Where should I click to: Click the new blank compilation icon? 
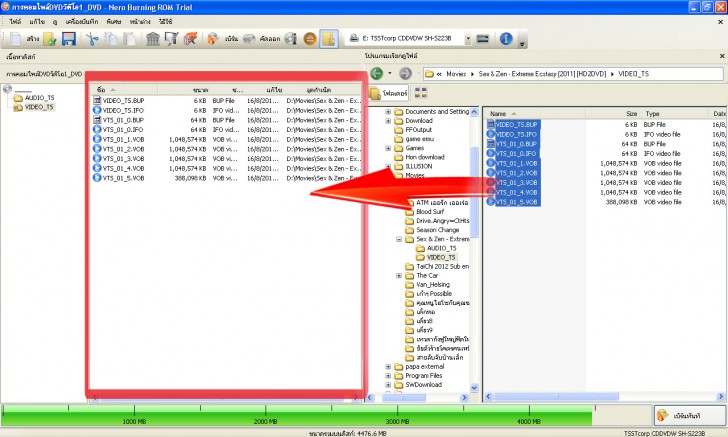[15, 39]
